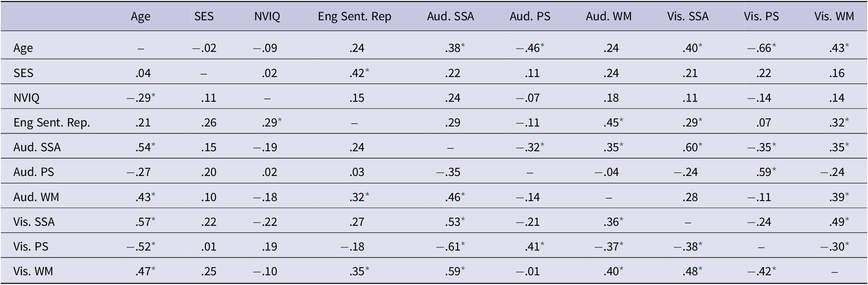Select the NVIQ row label
868x285 pixels.
(x=26, y=98)
